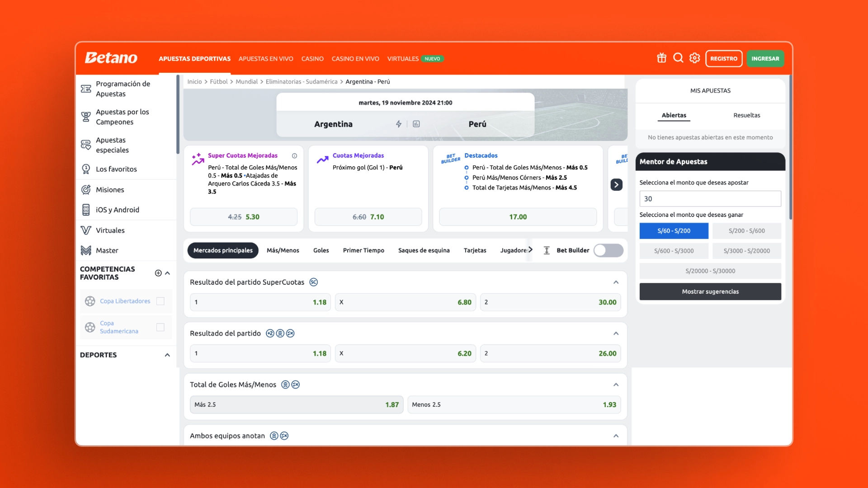
Task: Select the S/200 - S/600 win range
Action: coord(746,231)
